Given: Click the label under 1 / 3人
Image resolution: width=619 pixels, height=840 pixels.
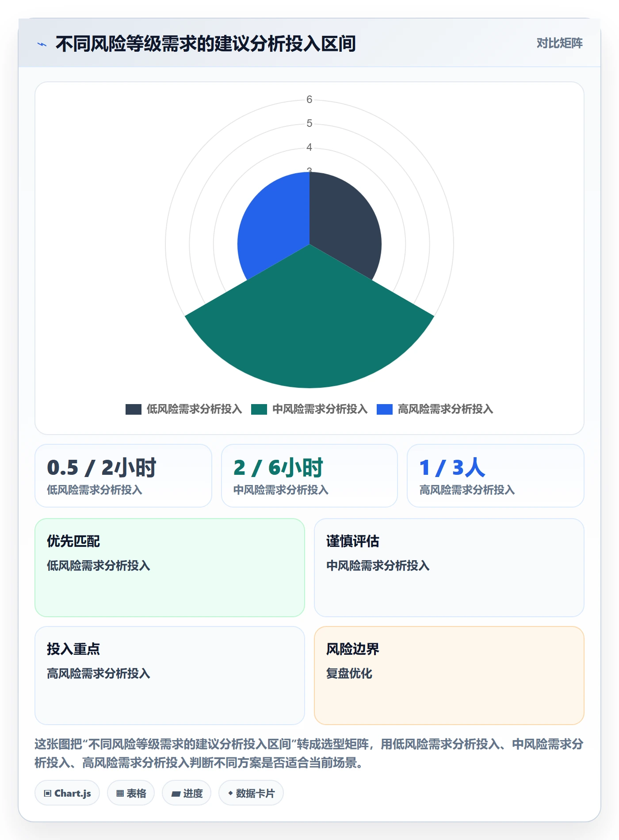Looking at the screenshot, I should (x=467, y=490).
